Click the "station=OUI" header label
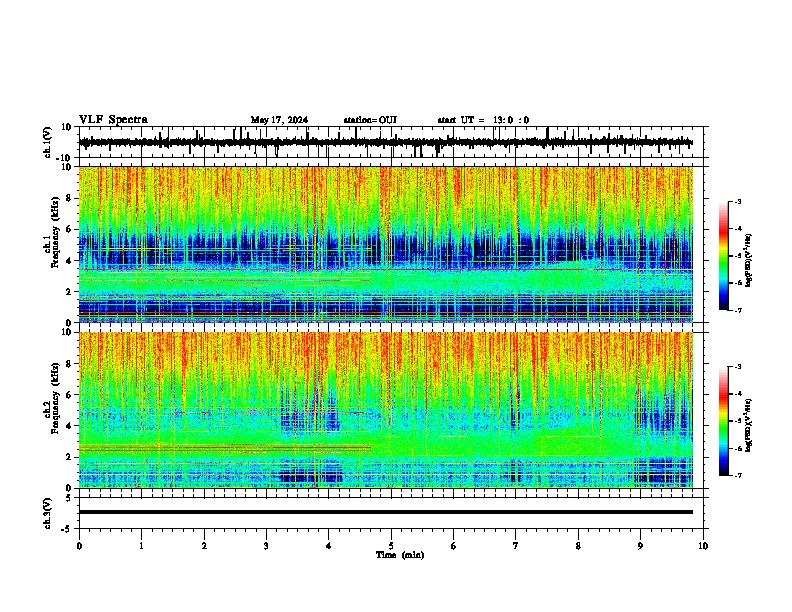 pos(370,120)
